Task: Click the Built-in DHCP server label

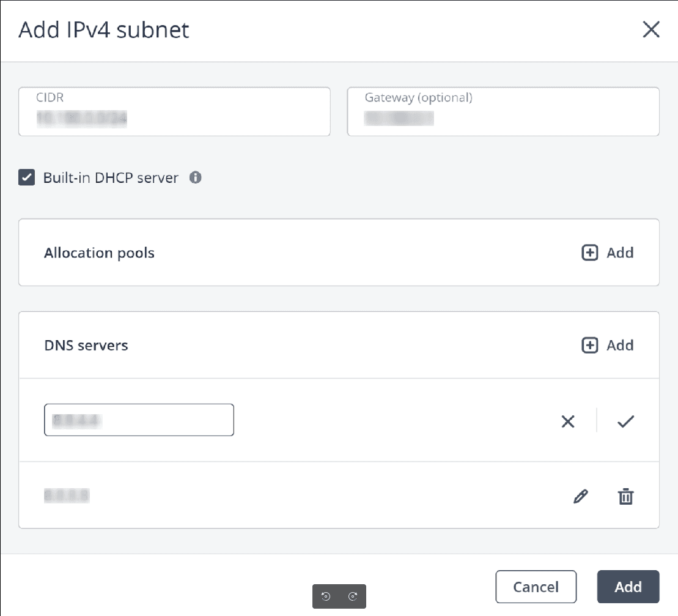Action: tap(111, 178)
